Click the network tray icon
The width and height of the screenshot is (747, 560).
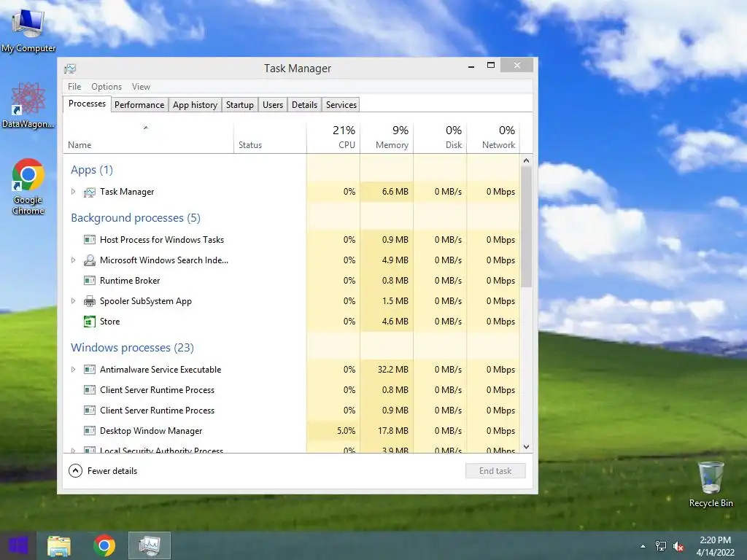tap(661, 546)
